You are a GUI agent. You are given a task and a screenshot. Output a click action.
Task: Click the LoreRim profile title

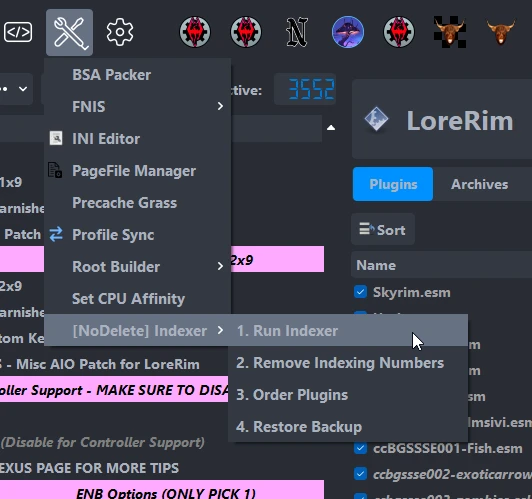tap(460, 120)
